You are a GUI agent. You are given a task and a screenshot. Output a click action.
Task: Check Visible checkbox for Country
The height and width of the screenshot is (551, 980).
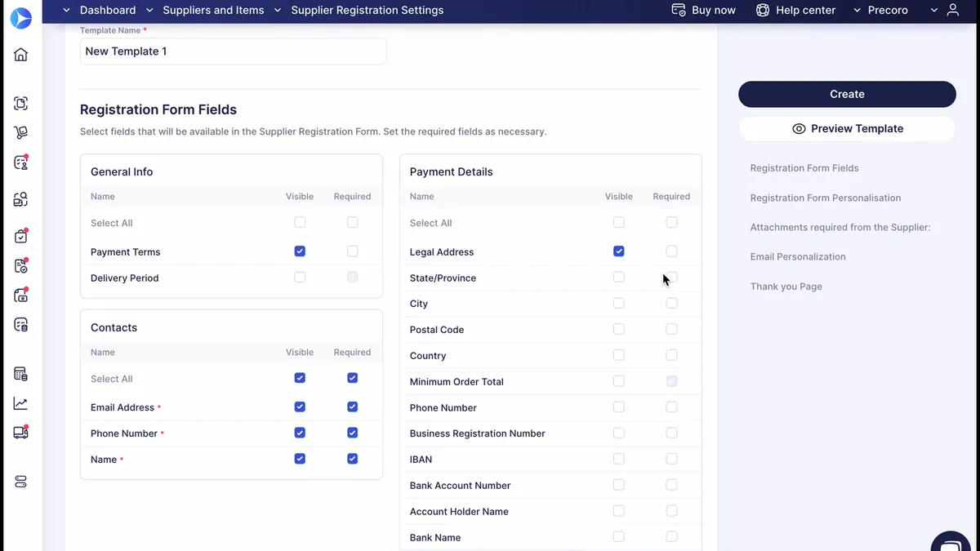coord(618,355)
